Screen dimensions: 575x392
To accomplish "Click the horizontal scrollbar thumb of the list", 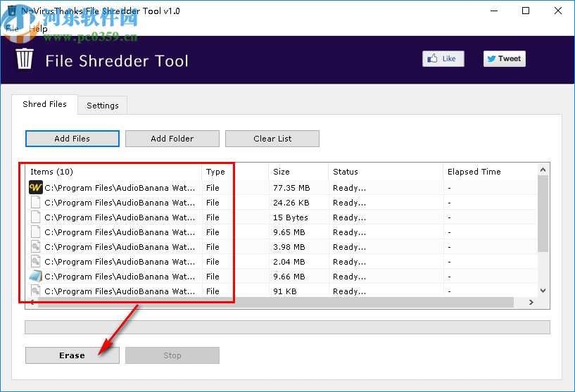I will pyautogui.click(x=275, y=302).
